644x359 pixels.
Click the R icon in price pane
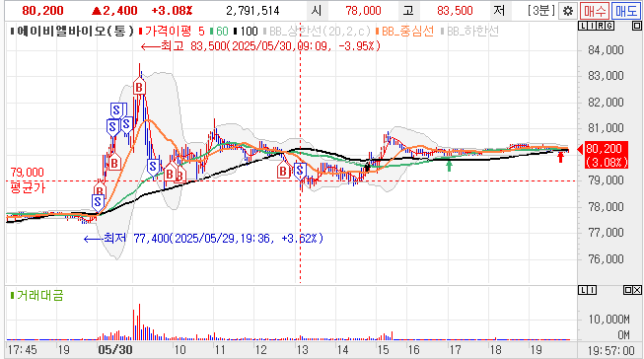[x=601, y=27]
